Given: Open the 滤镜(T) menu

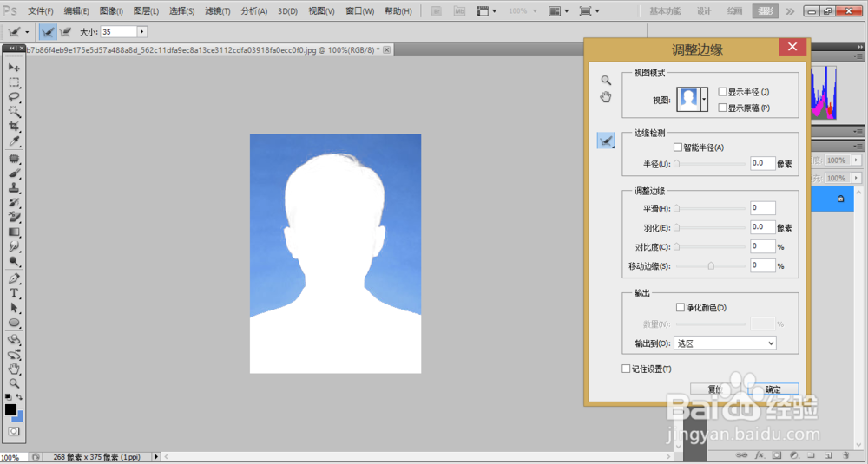Looking at the screenshot, I should 218,11.
